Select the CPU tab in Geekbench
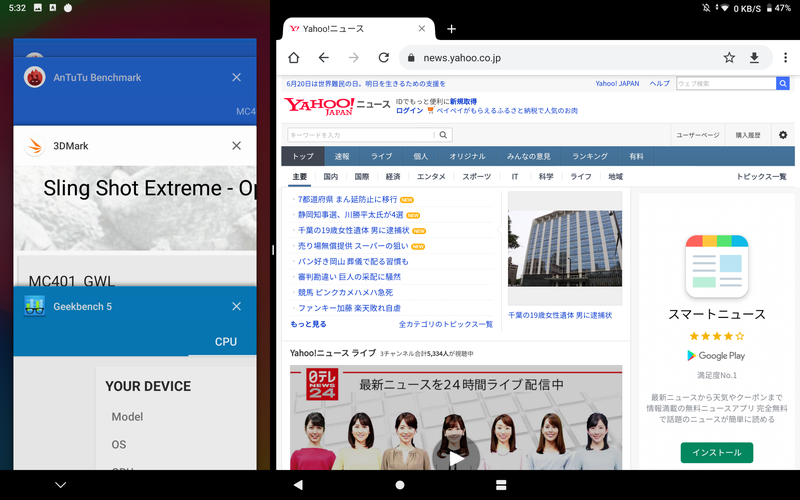The width and height of the screenshot is (800, 500). [226, 342]
